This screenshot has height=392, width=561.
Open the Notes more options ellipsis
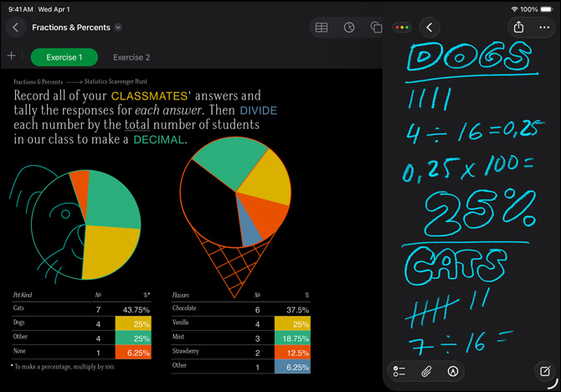545,28
